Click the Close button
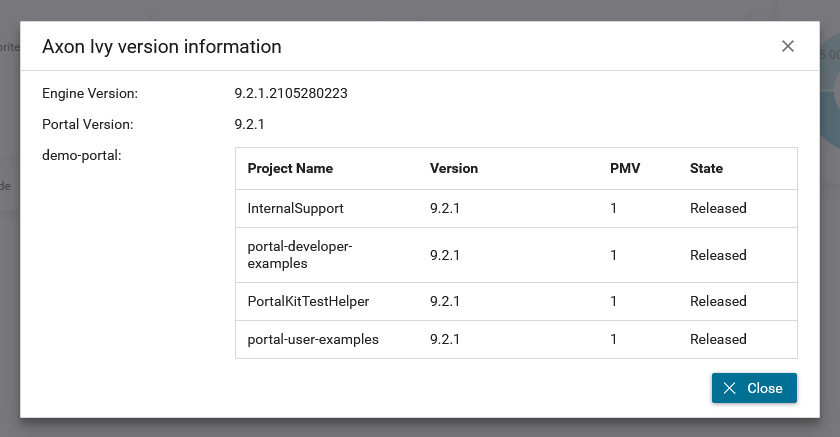 point(754,388)
